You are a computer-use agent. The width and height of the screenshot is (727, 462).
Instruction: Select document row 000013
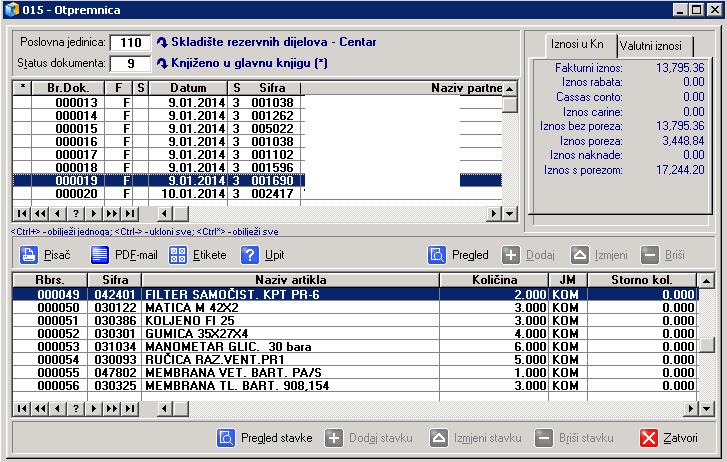coord(257,103)
